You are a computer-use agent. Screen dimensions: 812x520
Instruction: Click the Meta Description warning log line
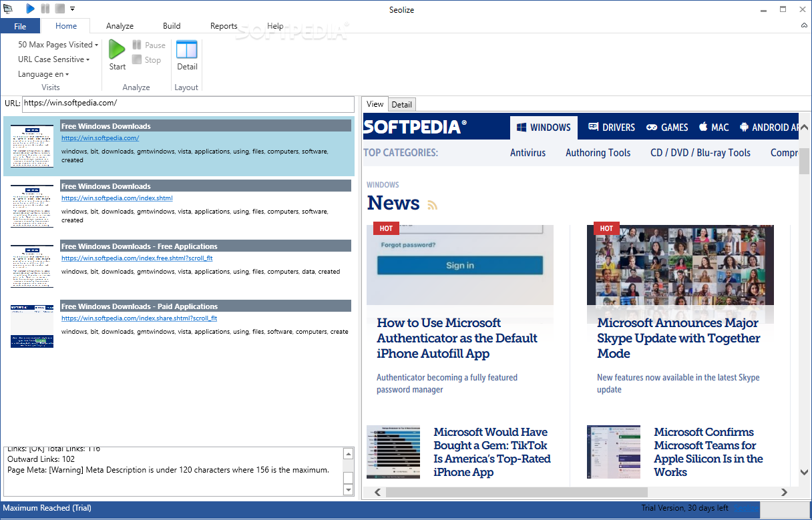[168, 470]
